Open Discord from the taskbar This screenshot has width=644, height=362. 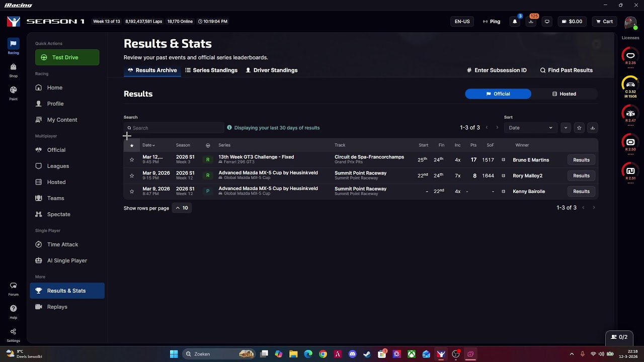(352, 354)
